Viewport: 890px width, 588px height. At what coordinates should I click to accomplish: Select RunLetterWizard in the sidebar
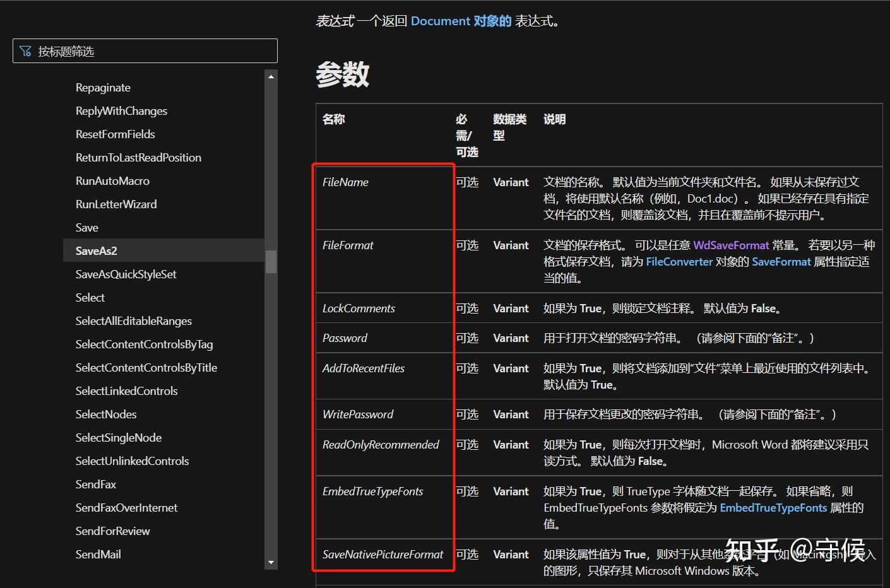click(x=116, y=204)
